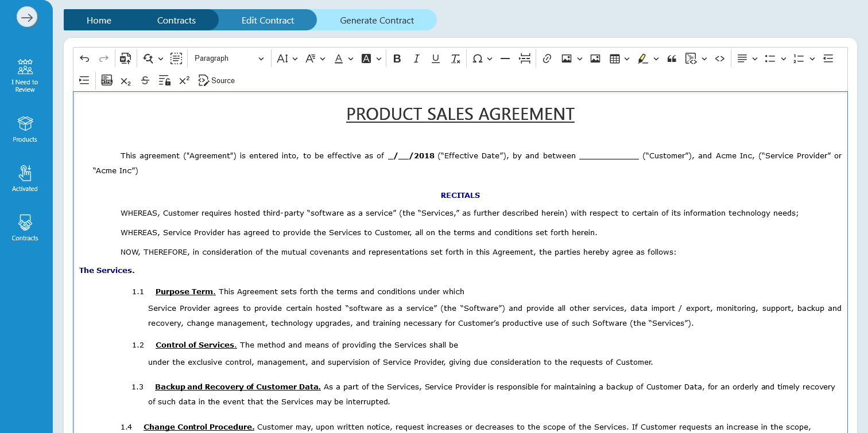Image resolution: width=868 pixels, height=433 pixels.
Task: Open the I Need to Review section
Action: 25,75
